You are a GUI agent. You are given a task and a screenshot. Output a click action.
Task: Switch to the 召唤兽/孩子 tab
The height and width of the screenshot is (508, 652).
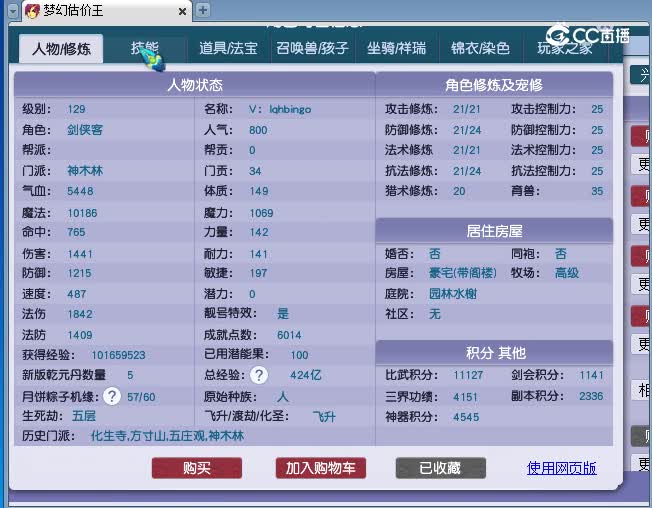tap(312, 49)
